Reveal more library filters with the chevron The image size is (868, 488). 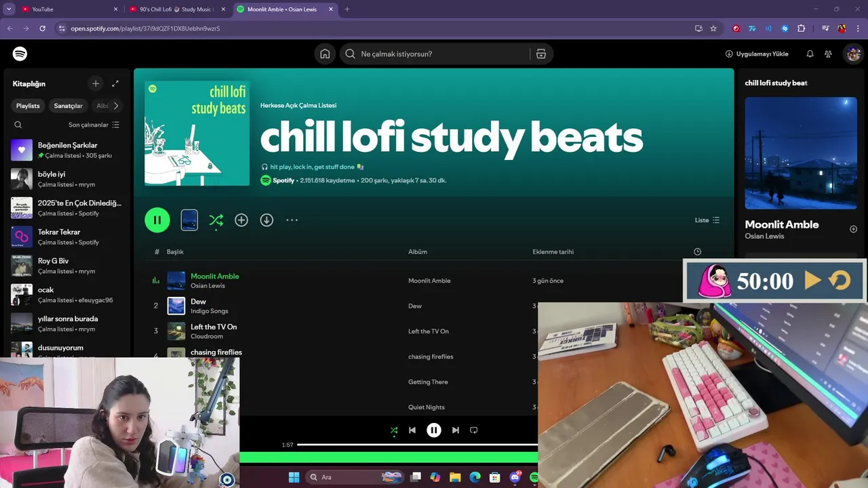tap(116, 106)
